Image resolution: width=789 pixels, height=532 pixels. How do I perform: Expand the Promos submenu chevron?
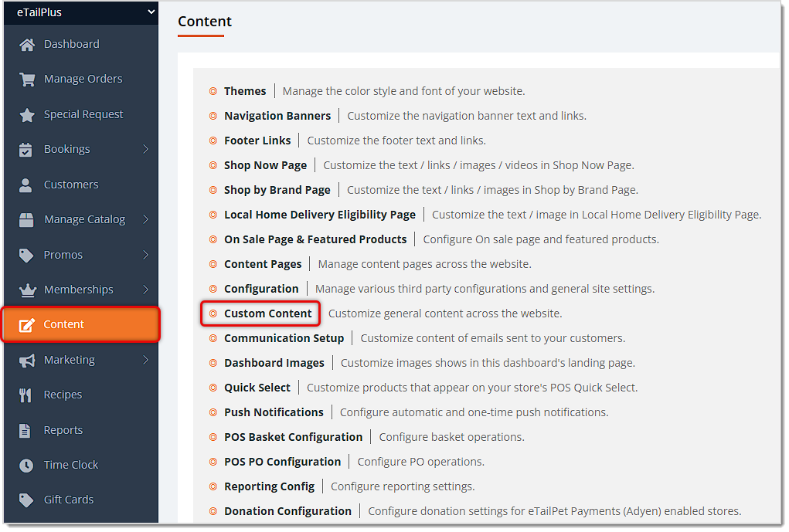(x=146, y=255)
